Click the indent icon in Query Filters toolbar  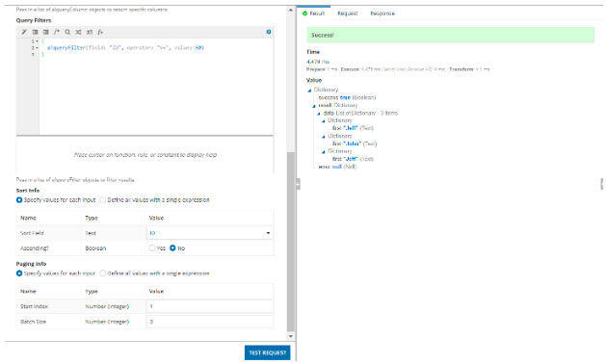click(36, 32)
